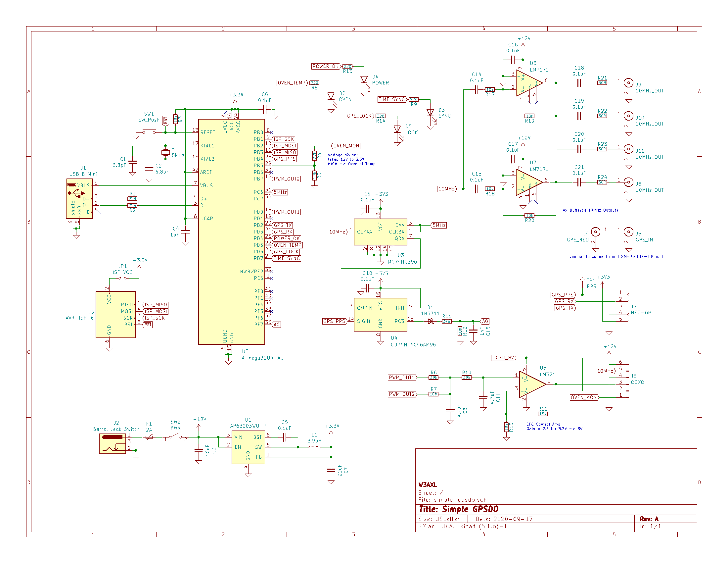Click the J9 10MHz_OUT coaxial connector
Screen dimensions: 728x563
pos(628,83)
